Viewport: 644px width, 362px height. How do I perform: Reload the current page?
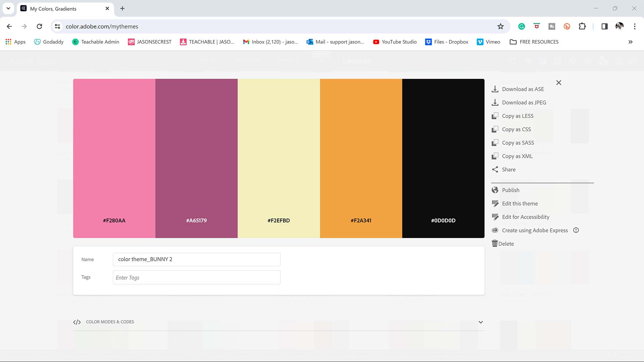click(x=39, y=26)
